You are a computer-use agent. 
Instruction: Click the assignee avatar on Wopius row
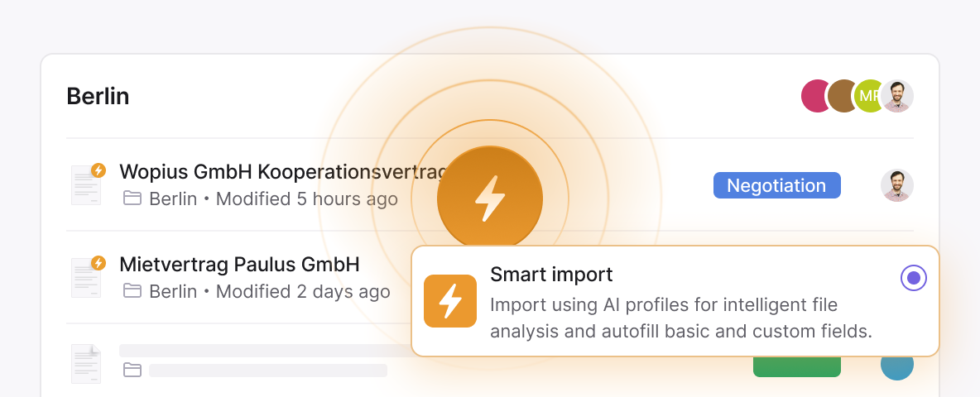[x=897, y=185]
